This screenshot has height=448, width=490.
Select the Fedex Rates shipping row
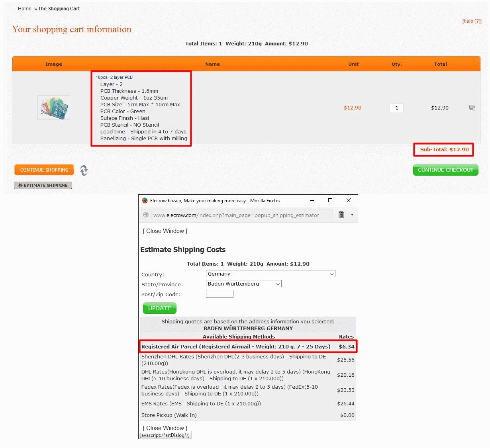[248, 390]
